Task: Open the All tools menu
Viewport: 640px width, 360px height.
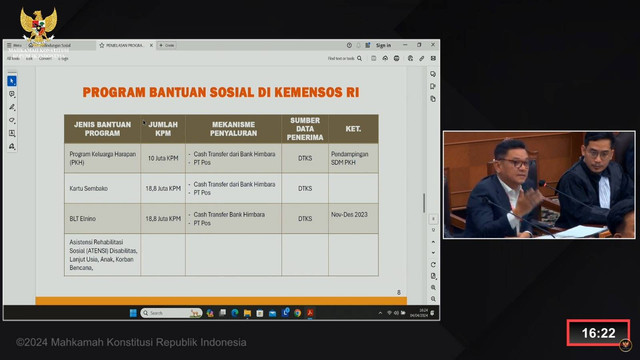Action: coord(13,58)
